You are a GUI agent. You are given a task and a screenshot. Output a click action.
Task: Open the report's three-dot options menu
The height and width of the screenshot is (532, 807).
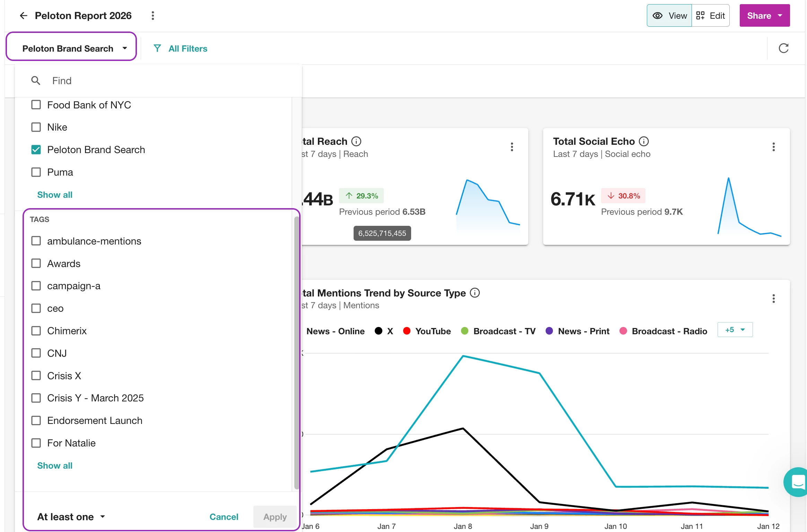tap(153, 16)
